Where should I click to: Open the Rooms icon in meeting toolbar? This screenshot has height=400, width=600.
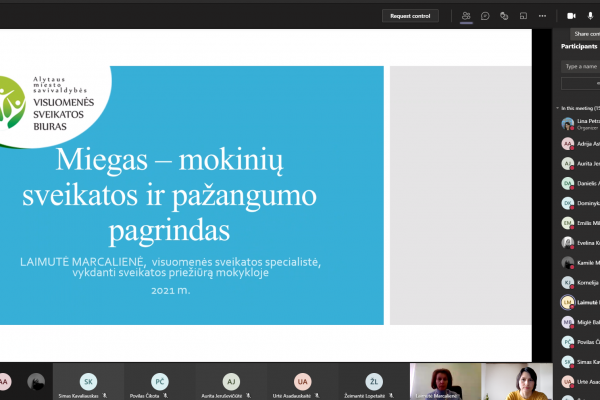[523, 16]
